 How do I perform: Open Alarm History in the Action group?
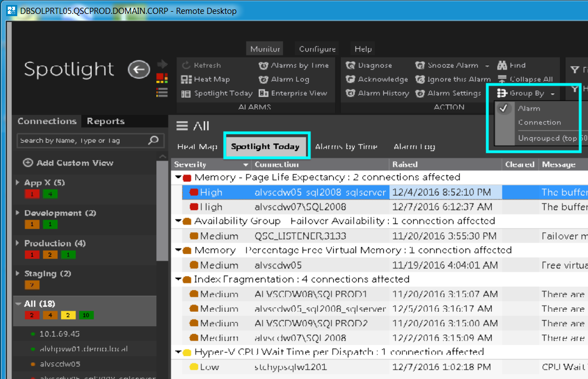tap(377, 93)
